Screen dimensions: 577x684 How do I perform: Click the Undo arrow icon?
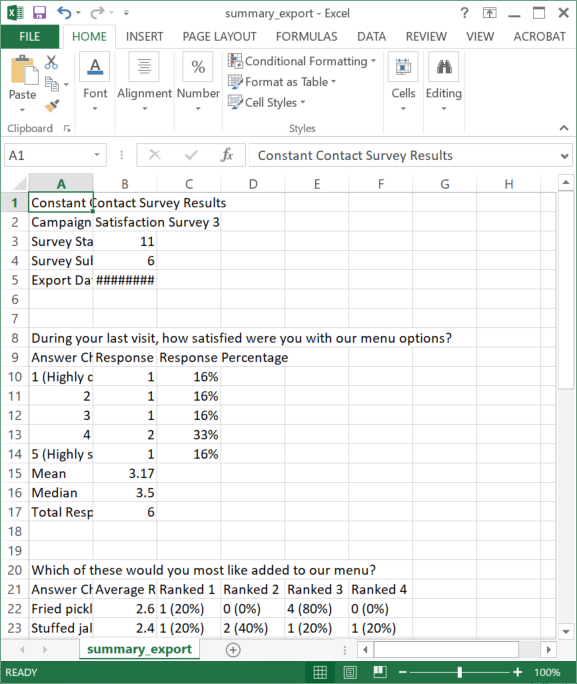click(x=64, y=13)
